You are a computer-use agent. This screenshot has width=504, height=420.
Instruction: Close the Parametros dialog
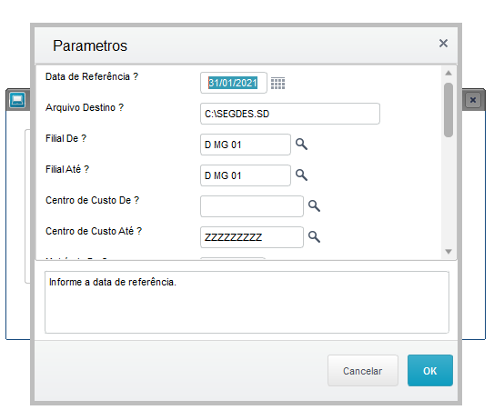pos(443,43)
